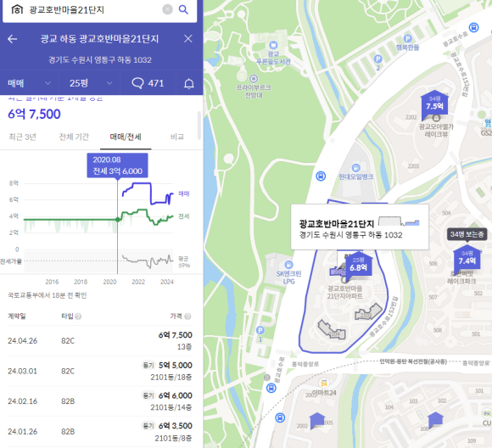Click the parking lot 1 icon
The width and height of the screenshot is (492, 448).
260,330
